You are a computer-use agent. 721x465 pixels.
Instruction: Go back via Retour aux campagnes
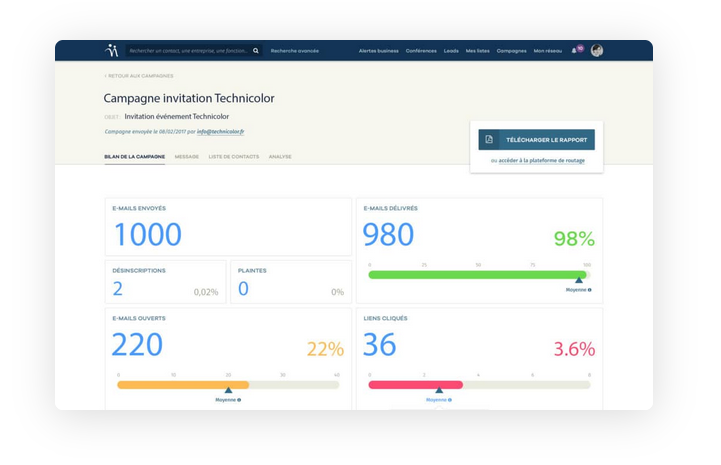[139, 76]
